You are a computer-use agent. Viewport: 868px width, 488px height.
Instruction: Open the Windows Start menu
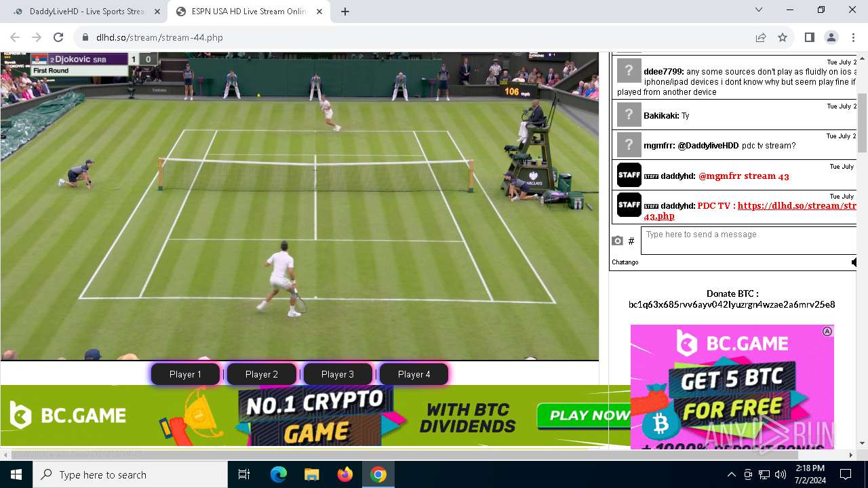pyautogui.click(x=16, y=474)
